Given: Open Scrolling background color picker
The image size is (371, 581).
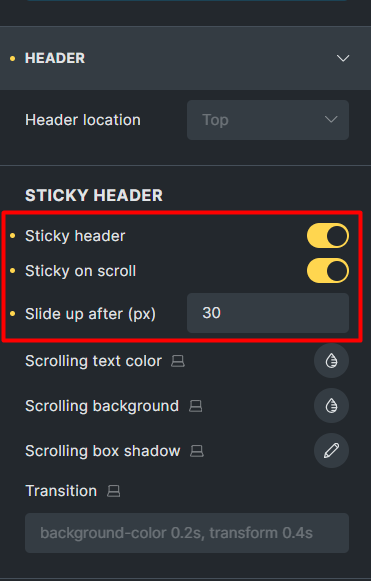Looking at the screenshot, I should click(x=331, y=406).
